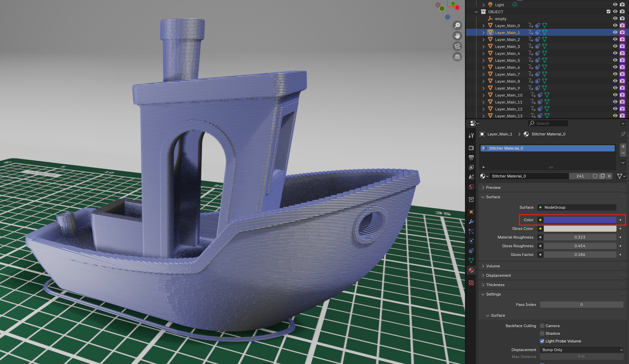Click the properties Search field
Screen dimensions: 629x364
coord(548,123)
